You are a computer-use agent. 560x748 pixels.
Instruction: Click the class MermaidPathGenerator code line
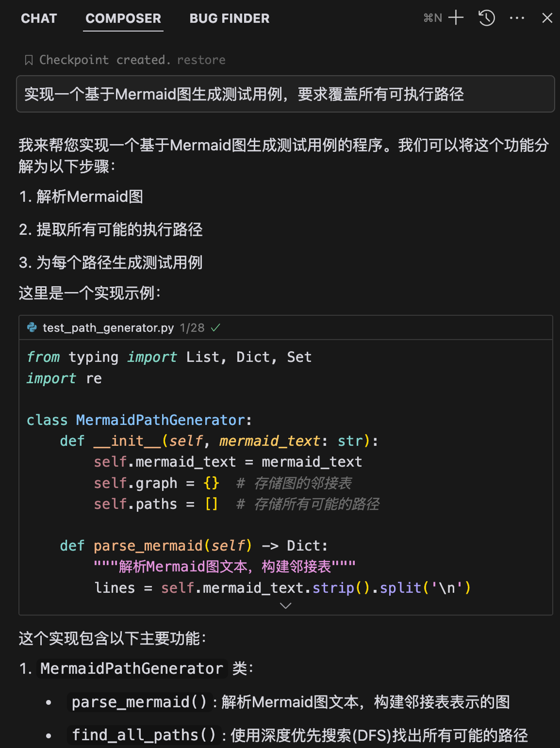coord(139,420)
